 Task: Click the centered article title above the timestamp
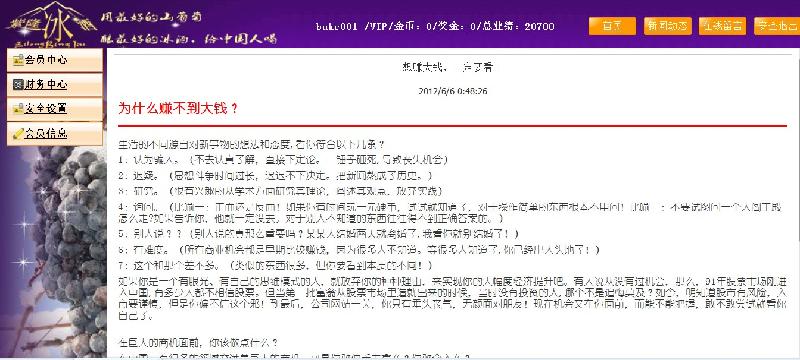(447, 67)
